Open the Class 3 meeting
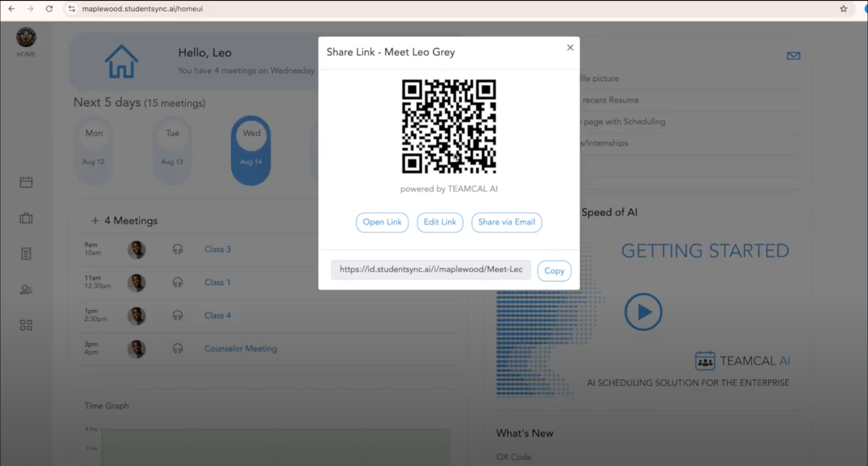This screenshot has width=868, height=466. 218,249
